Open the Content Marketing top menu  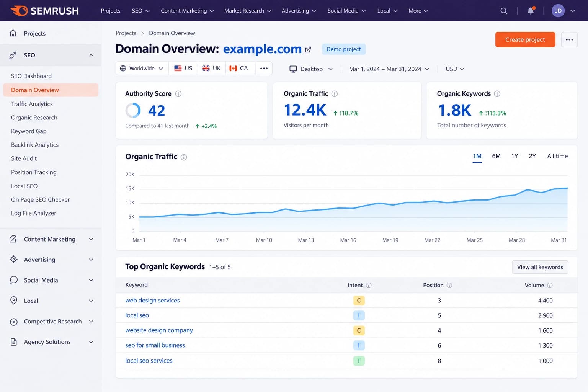(x=187, y=11)
